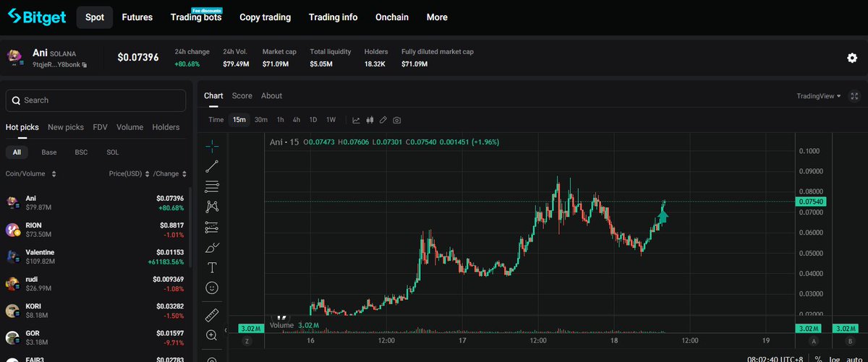The image size is (868, 362).
Task: Open the Valentine coin row
Action: tap(95, 257)
